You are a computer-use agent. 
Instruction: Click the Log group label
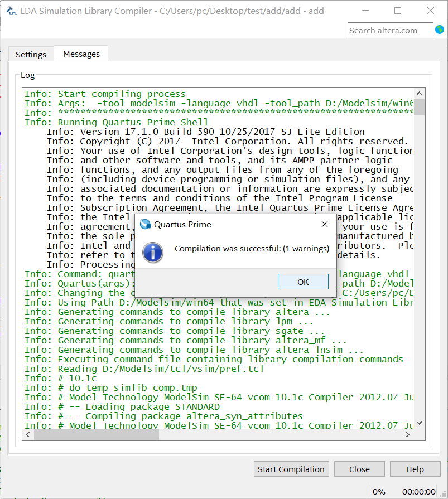tap(28, 75)
